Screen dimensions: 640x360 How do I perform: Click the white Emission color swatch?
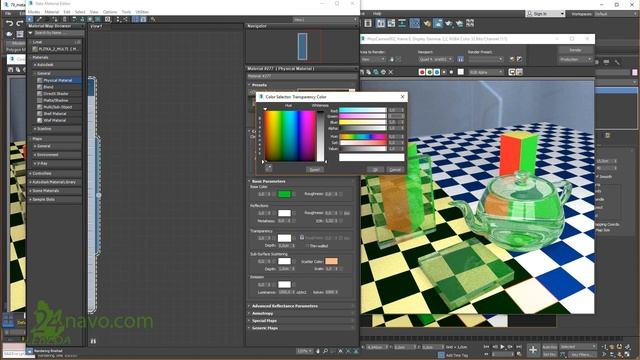(284, 284)
